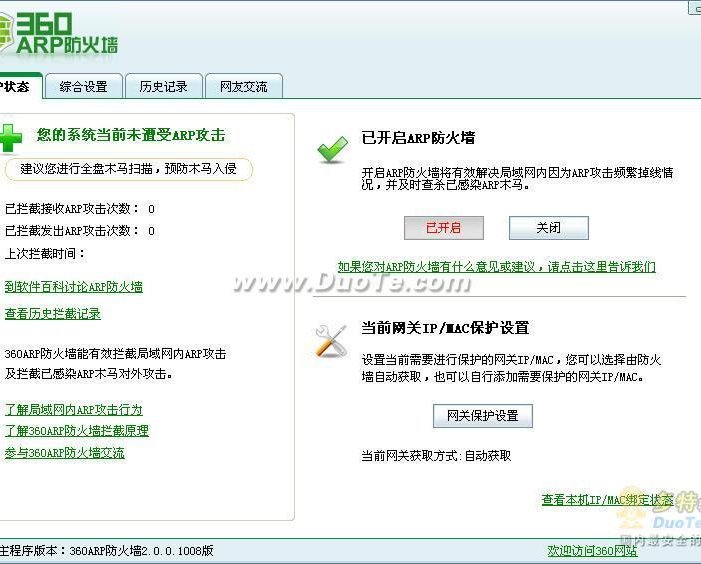Image resolution: width=701 pixels, height=564 pixels.
Task: Click the green checkmark firewall-enabled icon
Action: (x=333, y=149)
